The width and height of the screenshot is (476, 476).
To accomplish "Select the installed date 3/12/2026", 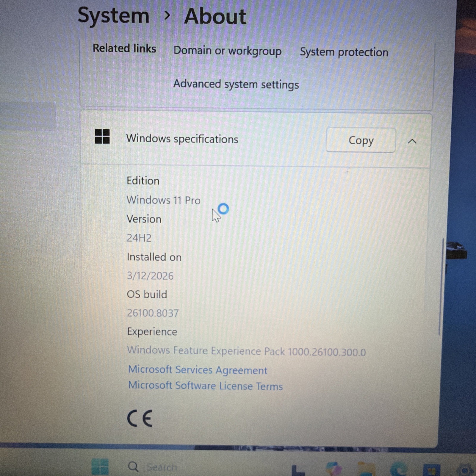I will click(150, 276).
